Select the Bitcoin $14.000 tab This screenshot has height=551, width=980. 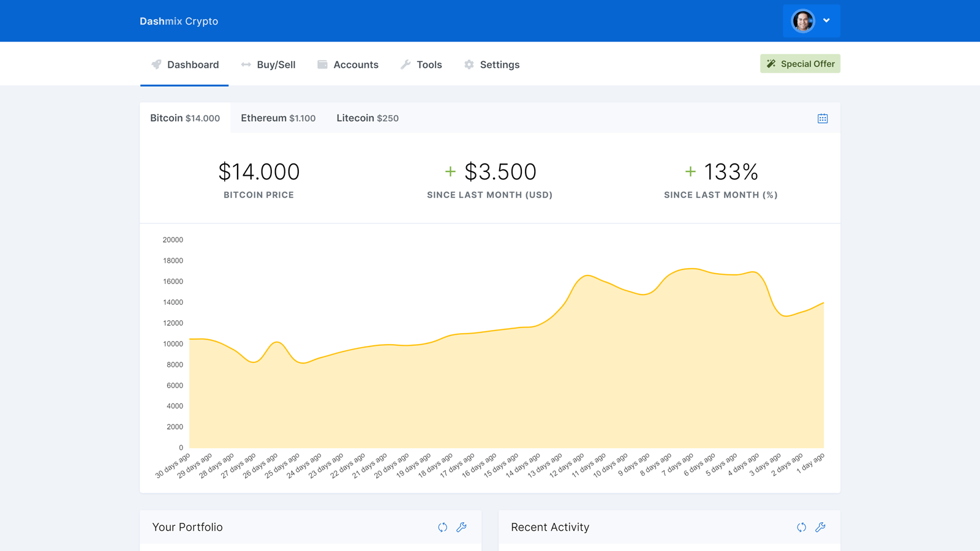pos(185,118)
